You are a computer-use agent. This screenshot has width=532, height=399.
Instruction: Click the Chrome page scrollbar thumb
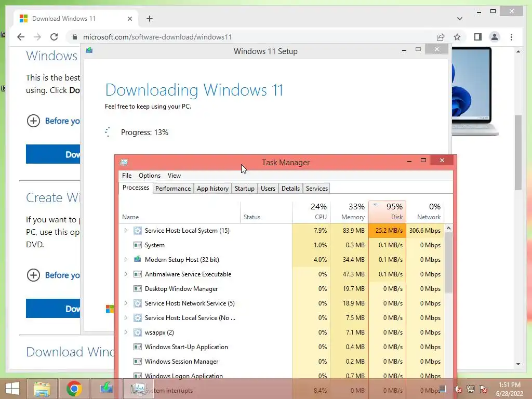click(x=518, y=153)
